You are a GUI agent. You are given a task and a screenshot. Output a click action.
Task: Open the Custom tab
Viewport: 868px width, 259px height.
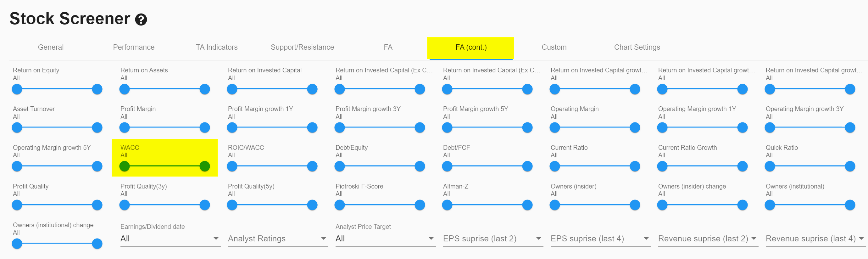click(554, 47)
